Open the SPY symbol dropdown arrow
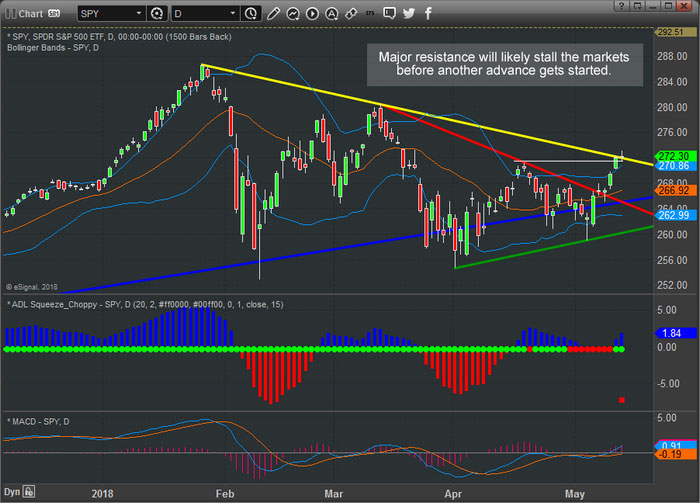Viewport: 700px width, 503px height. coord(138,13)
